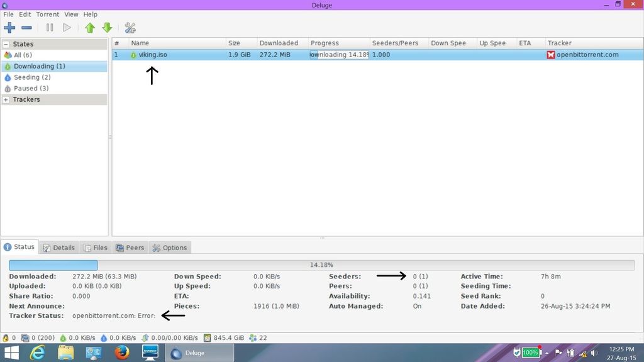Click the viking.iso progress bar cell
Image resolution: width=644 pixels, height=362 pixels.
coord(339,55)
